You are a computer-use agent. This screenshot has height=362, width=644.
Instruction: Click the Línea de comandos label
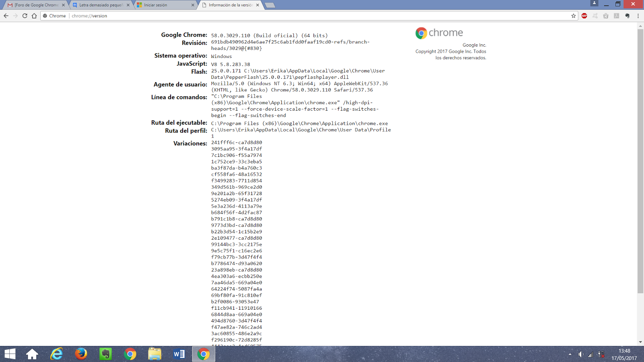pyautogui.click(x=179, y=97)
